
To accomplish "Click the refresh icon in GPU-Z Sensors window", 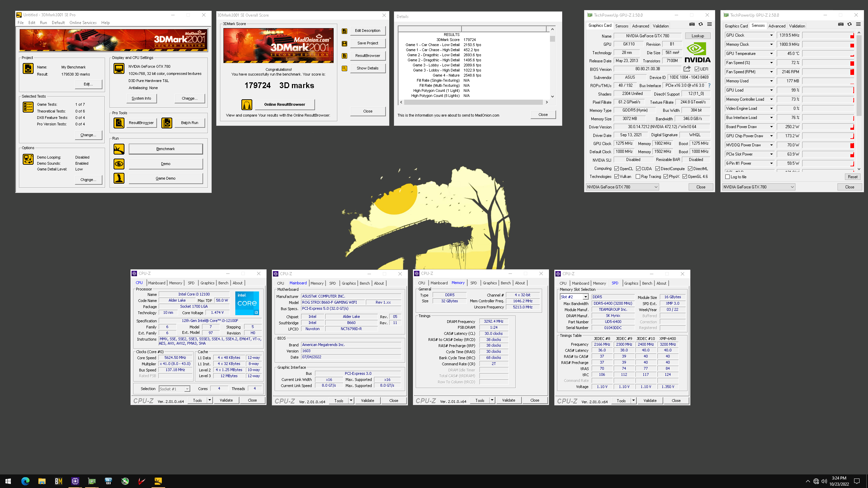I will [x=850, y=24].
